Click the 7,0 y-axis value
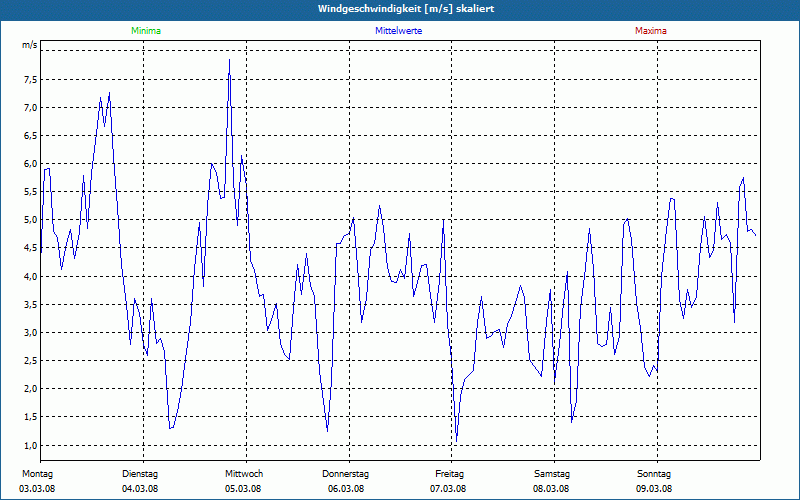Screen dimensions: 800x500 [x=30, y=108]
